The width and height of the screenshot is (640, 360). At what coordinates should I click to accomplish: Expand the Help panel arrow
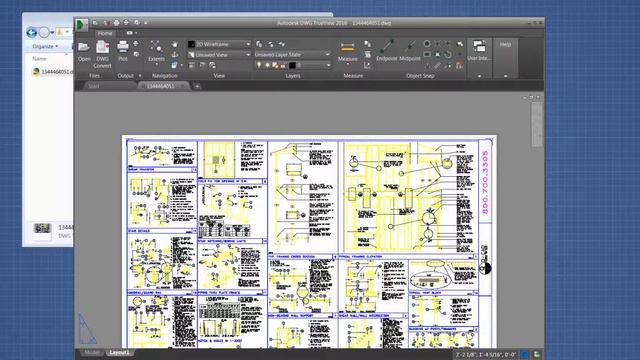(x=505, y=76)
